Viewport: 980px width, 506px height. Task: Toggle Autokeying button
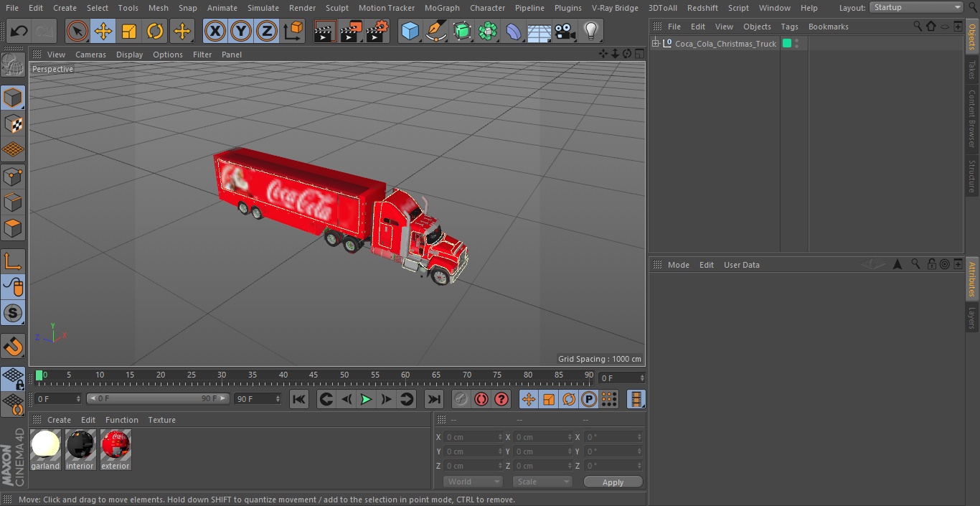click(x=481, y=399)
